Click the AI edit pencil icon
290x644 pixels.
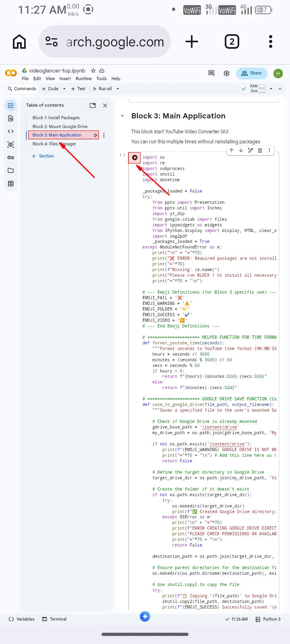click(251, 150)
